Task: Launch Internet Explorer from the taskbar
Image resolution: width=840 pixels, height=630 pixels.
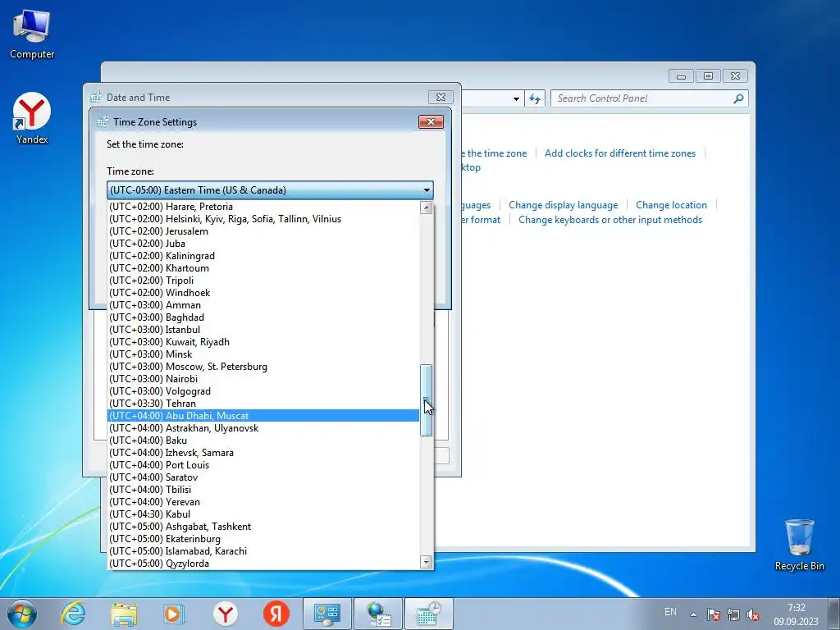Action: pyautogui.click(x=73, y=614)
